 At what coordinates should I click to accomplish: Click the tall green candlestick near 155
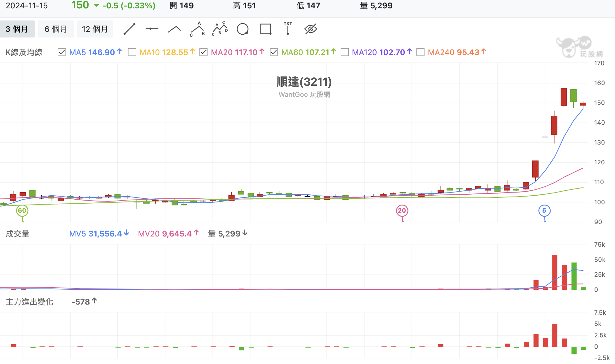coord(574,96)
